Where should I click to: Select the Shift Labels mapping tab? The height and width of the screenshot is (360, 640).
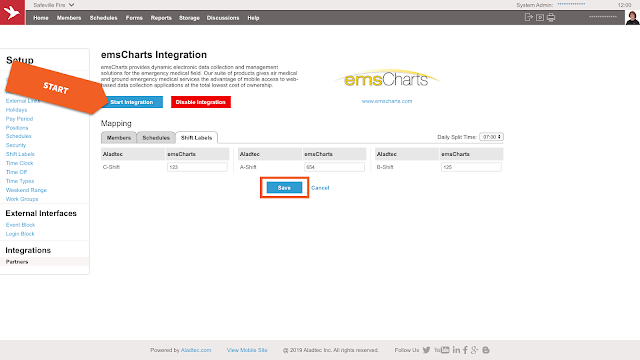(196, 138)
